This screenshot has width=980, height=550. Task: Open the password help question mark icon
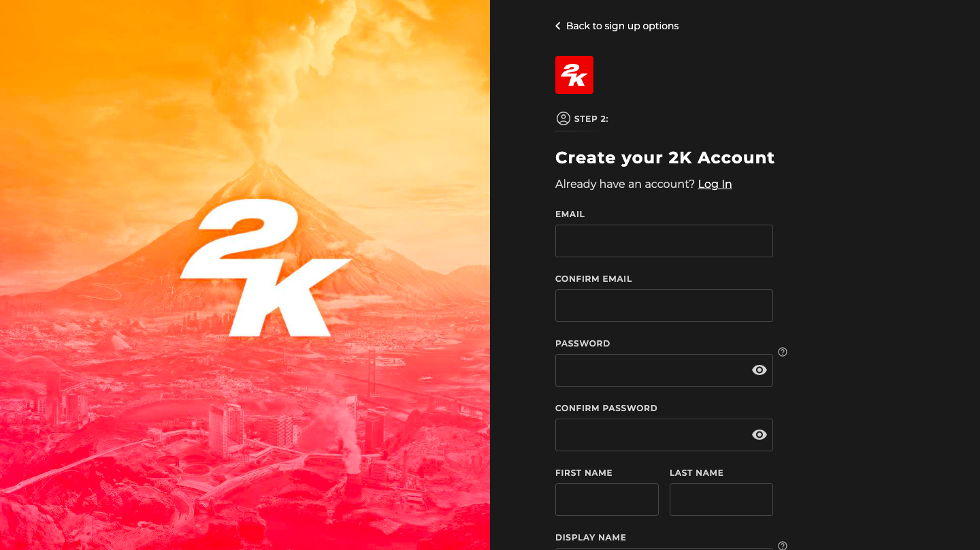point(783,352)
